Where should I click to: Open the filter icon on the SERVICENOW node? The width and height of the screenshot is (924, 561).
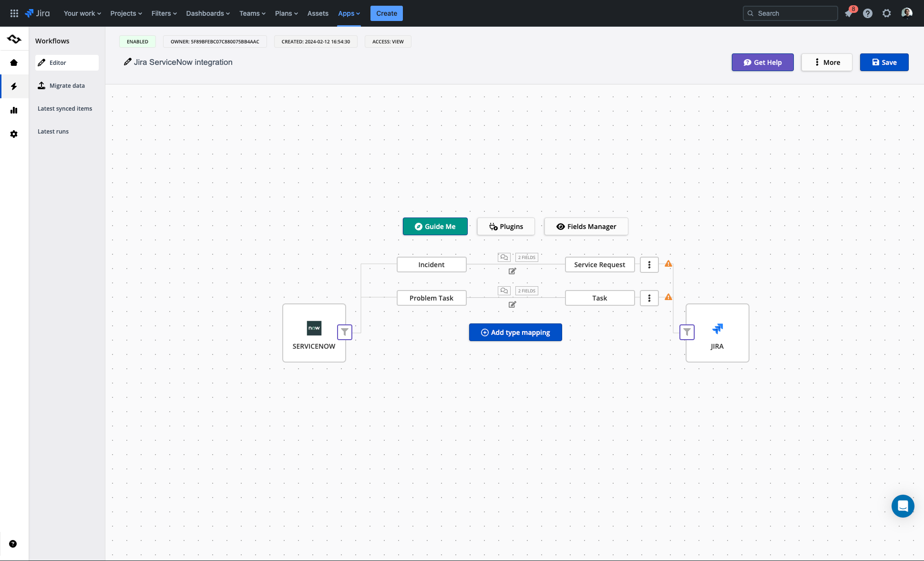(344, 332)
